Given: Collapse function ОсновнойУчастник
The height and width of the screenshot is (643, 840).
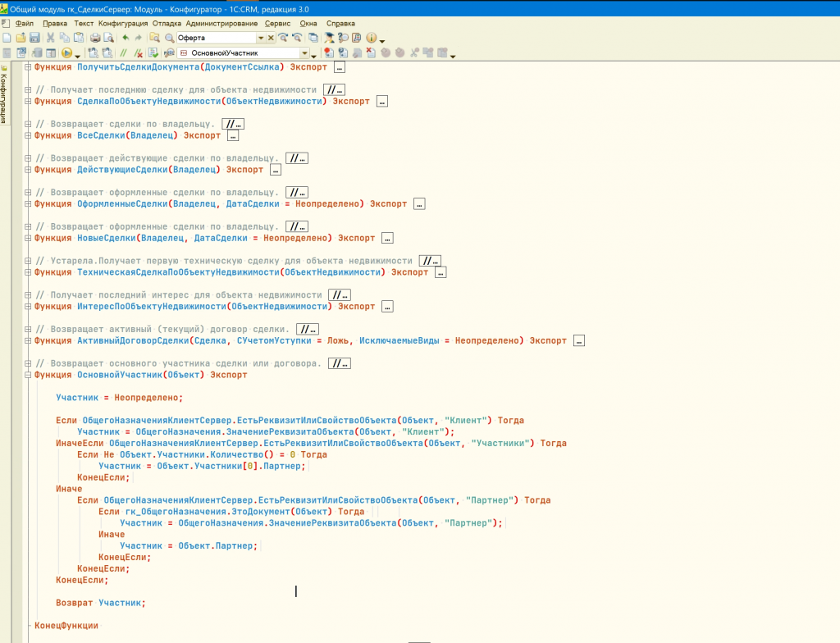Looking at the screenshot, I should pos(28,375).
